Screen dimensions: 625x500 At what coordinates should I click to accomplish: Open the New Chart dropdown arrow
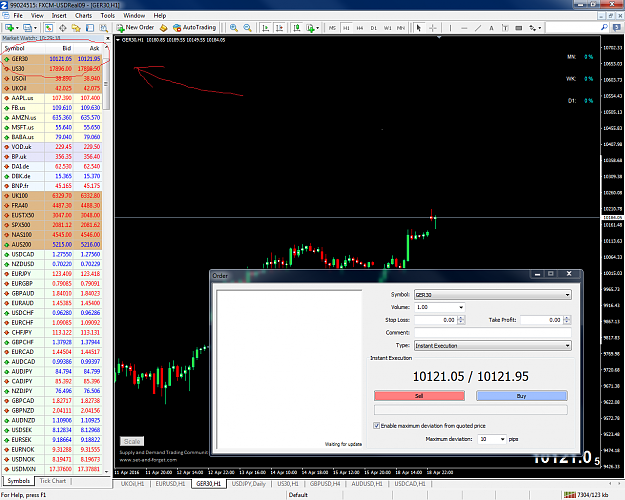click(x=17, y=28)
